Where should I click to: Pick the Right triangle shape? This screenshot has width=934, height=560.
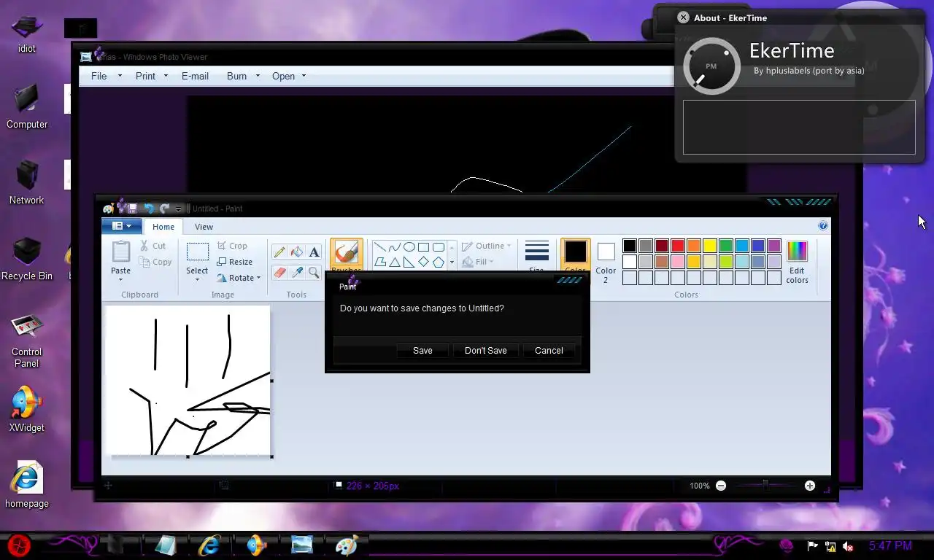tap(409, 262)
